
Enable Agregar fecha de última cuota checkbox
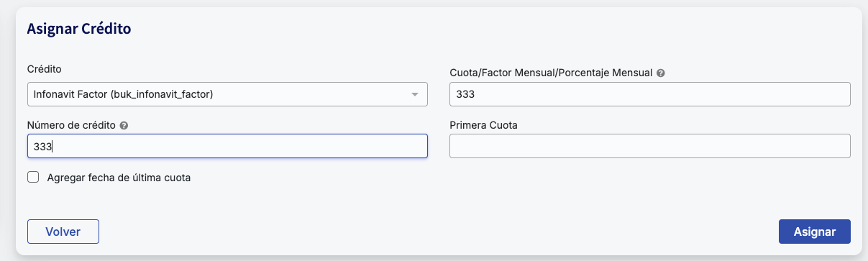32,177
